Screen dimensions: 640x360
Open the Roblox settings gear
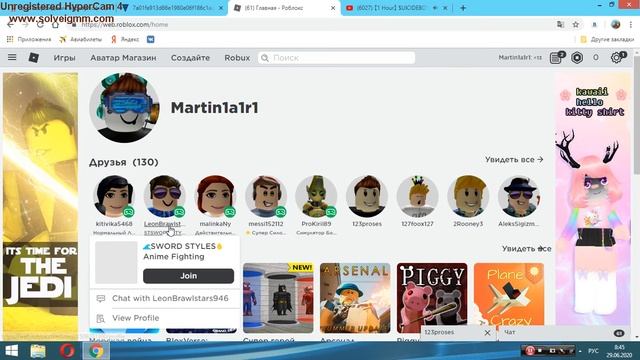click(616, 58)
